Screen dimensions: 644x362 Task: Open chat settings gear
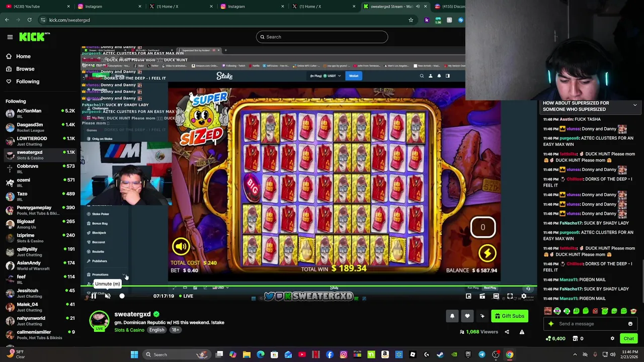point(612,339)
